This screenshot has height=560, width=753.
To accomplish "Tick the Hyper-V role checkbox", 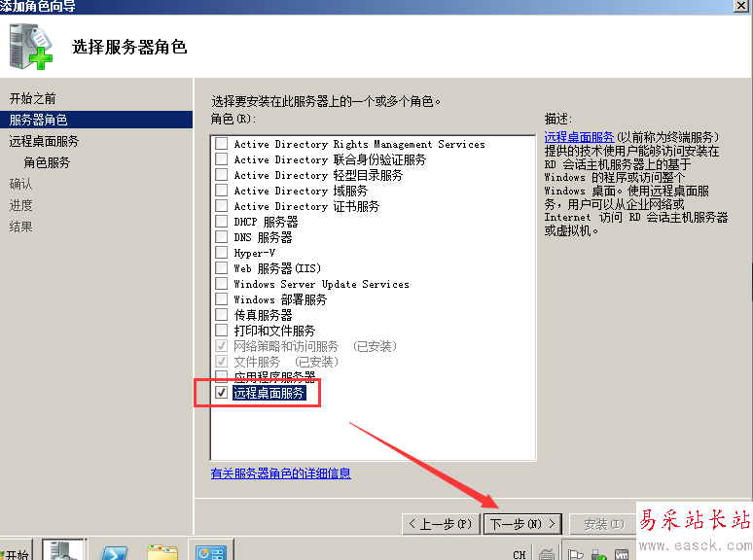I will (222, 253).
